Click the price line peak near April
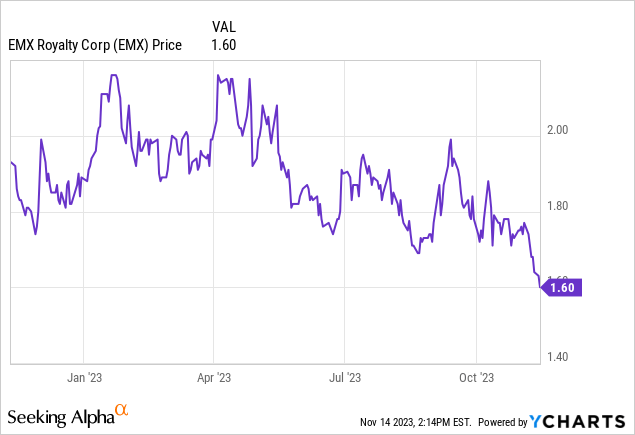Image resolution: width=635 pixels, height=435 pixels. pos(218,75)
